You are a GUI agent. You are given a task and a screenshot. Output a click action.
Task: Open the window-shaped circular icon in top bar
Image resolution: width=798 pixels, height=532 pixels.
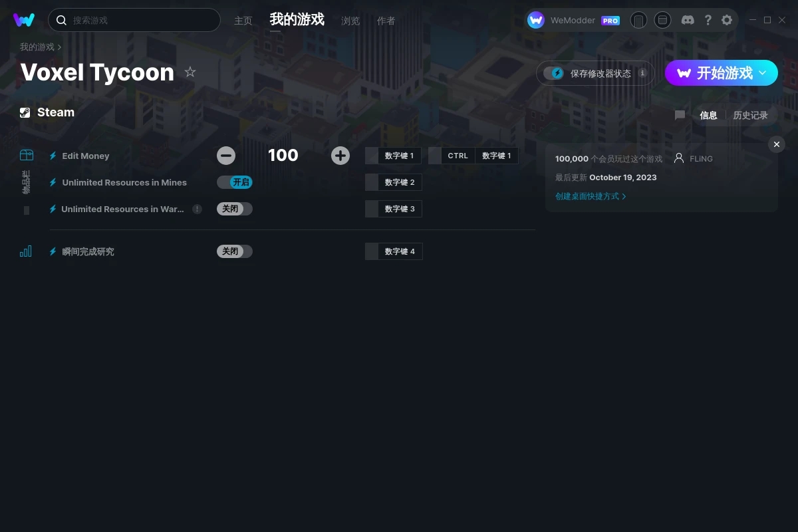click(x=662, y=20)
